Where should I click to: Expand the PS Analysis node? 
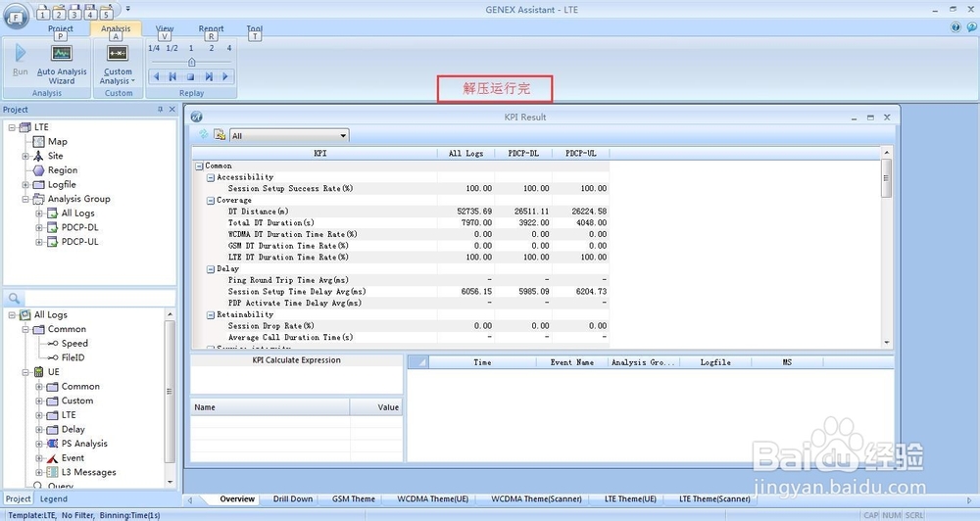[39, 445]
